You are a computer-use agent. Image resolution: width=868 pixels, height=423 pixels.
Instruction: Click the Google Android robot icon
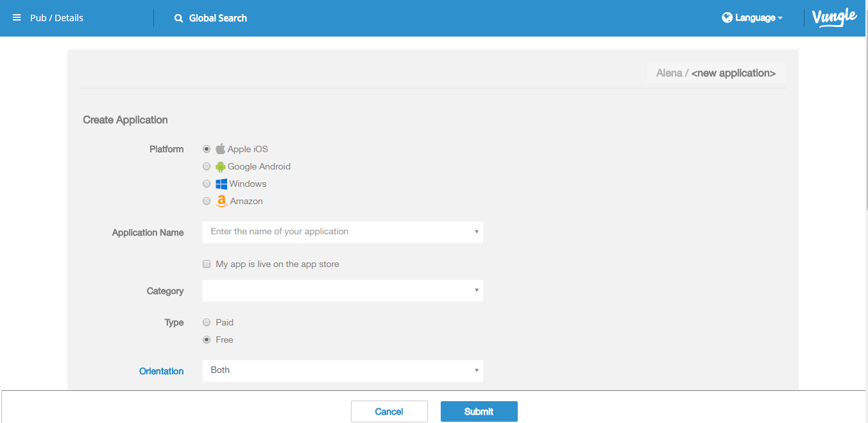click(x=221, y=167)
